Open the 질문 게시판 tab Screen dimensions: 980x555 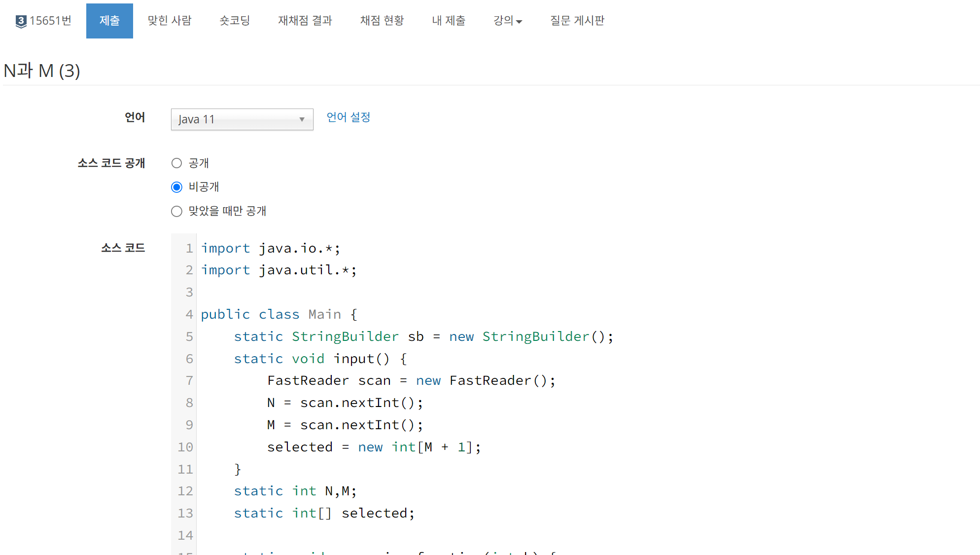tap(577, 21)
